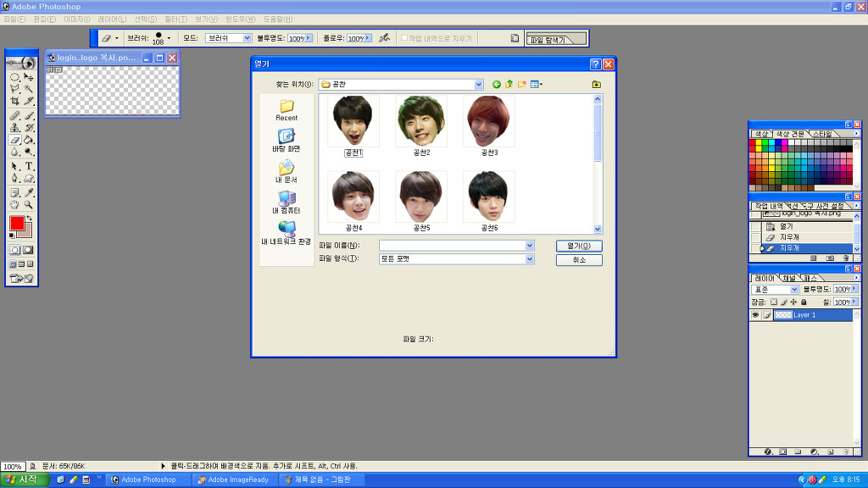Image resolution: width=868 pixels, height=488 pixels.
Task: Select the Hand tool
Action: click(15, 204)
